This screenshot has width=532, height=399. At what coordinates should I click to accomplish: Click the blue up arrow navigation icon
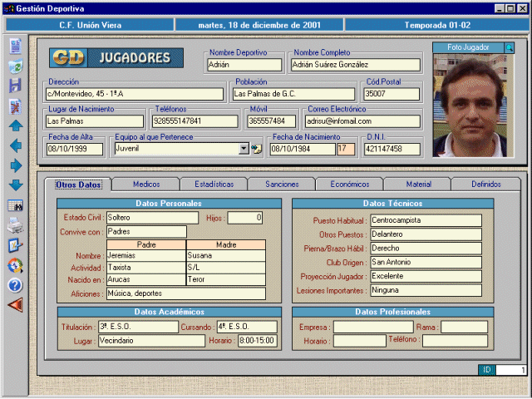16,126
